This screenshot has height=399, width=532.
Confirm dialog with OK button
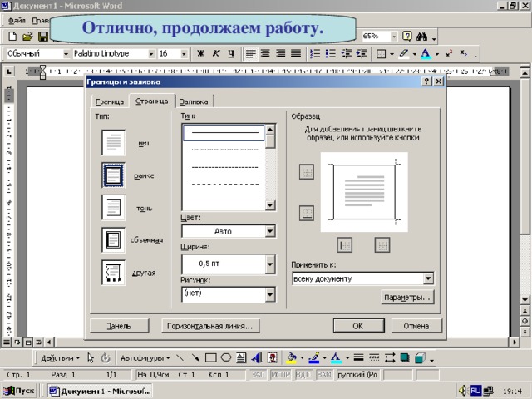pyautogui.click(x=358, y=326)
